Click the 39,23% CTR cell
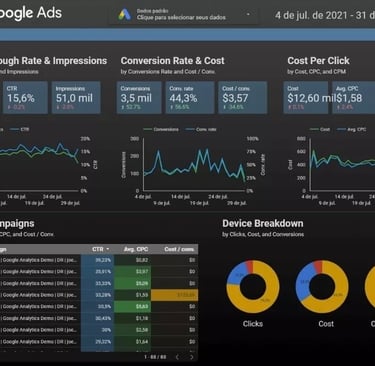This screenshot has height=366, width=375. click(x=97, y=260)
